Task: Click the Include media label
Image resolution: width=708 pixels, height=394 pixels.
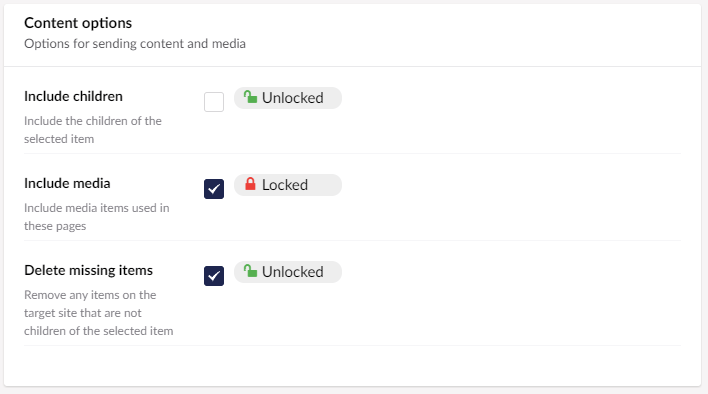Action: tap(67, 183)
